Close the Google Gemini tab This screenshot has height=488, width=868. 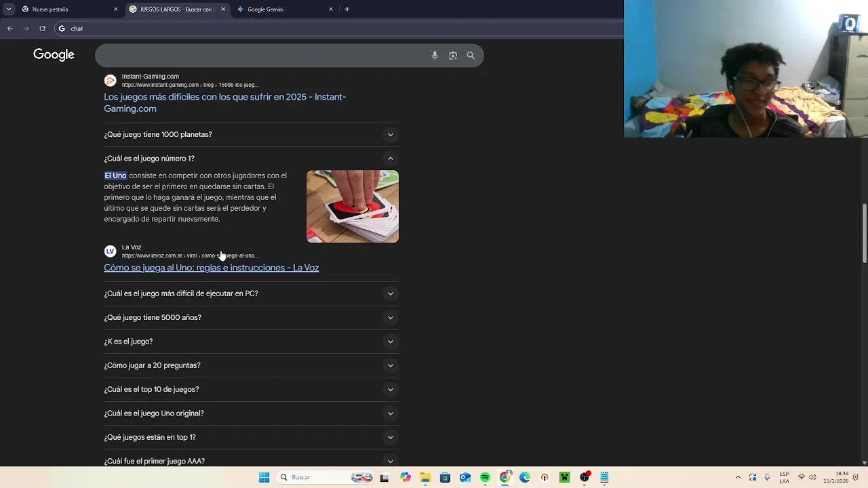point(331,9)
